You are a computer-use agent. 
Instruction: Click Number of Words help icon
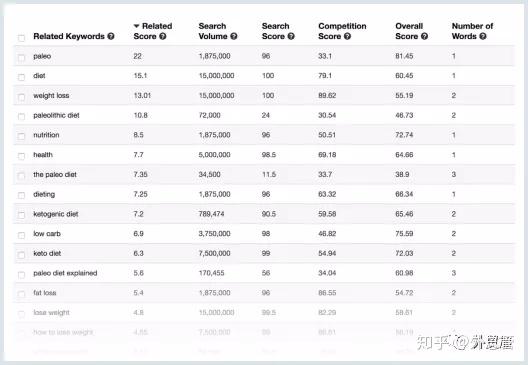pos(483,36)
